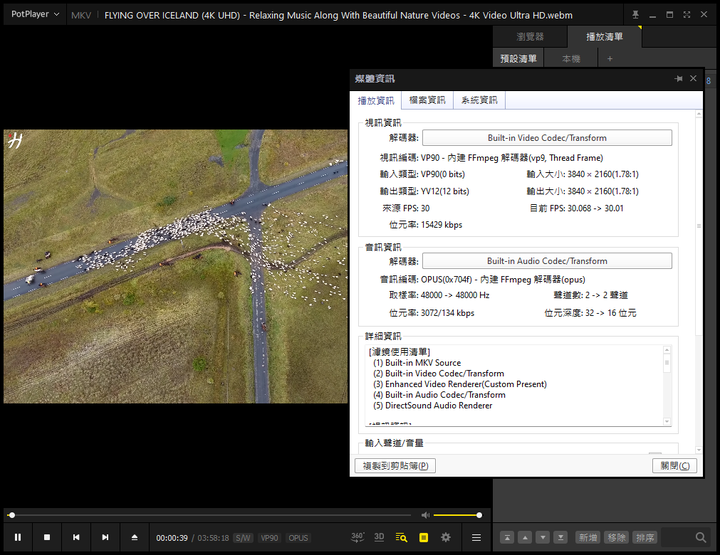Screen dimensions: 720x555
Task: Click 排序 sort button in playlist
Action: click(x=645, y=538)
